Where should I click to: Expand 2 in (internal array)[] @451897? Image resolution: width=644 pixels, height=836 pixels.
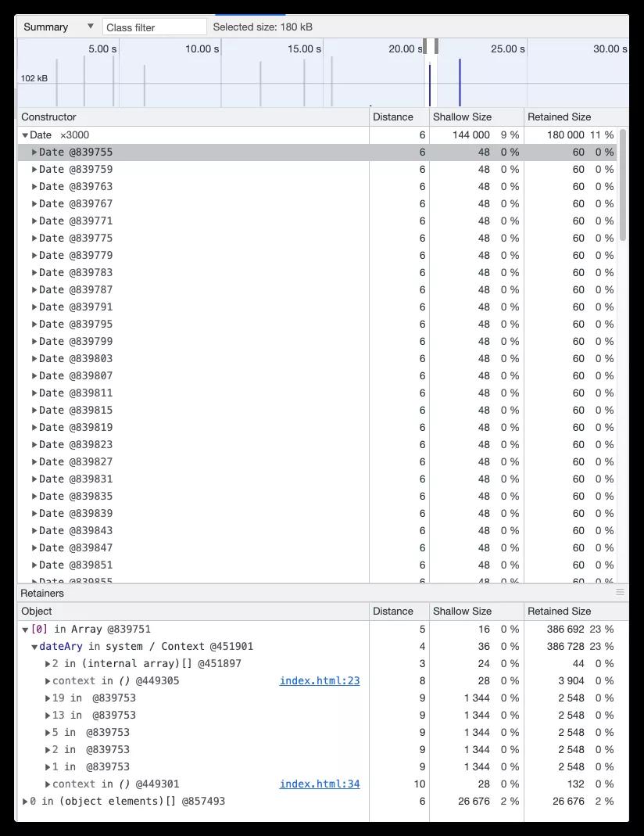pos(48,664)
